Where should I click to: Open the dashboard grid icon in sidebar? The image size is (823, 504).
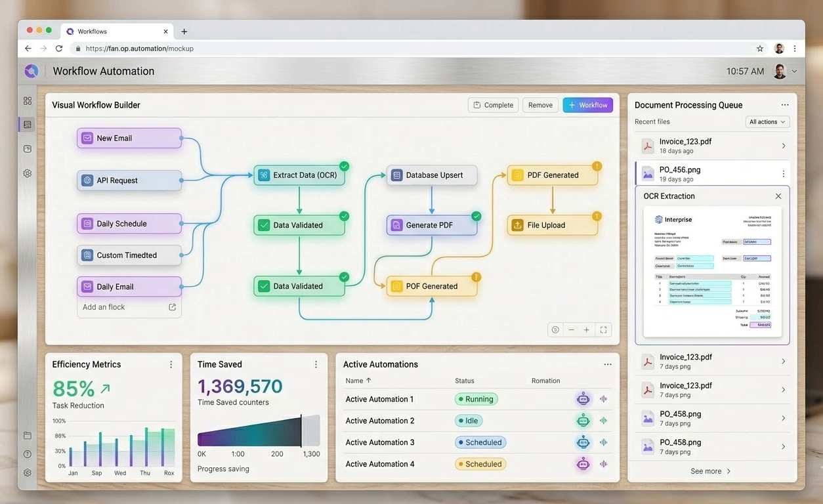click(28, 101)
